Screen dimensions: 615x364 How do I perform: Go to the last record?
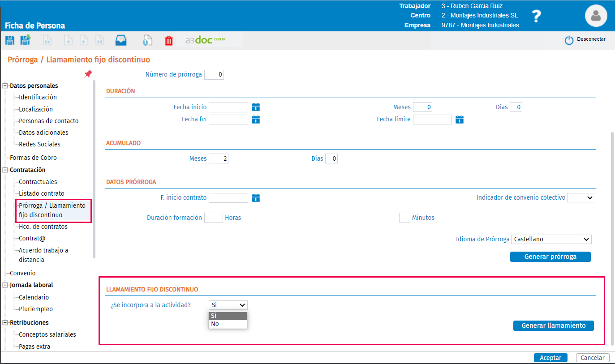100,40
